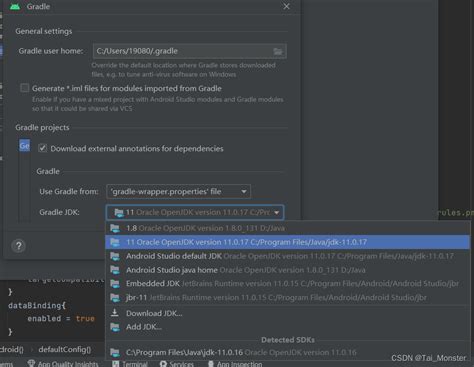Collapse the Gradle JDK combo box arrow
474x367 pixels.
coord(276,212)
